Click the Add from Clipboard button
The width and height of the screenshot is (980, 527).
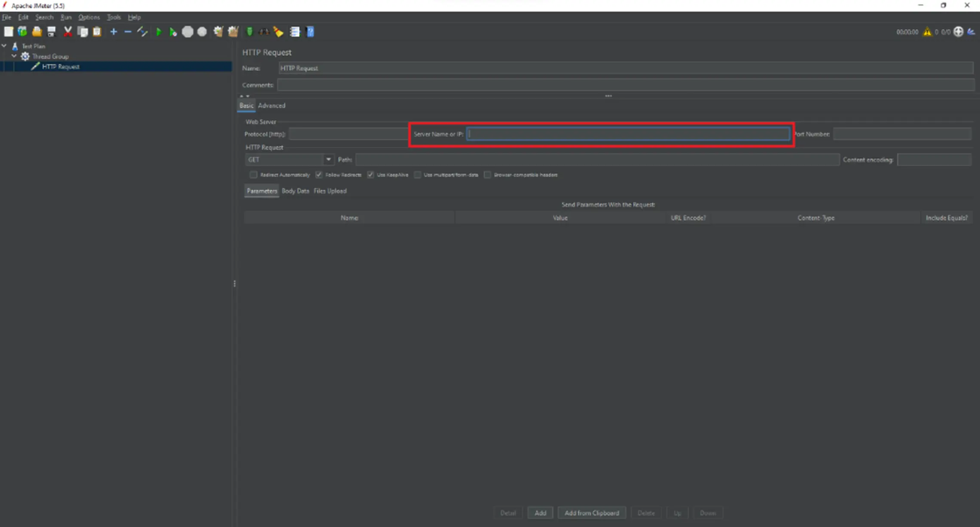click(592, 512)
